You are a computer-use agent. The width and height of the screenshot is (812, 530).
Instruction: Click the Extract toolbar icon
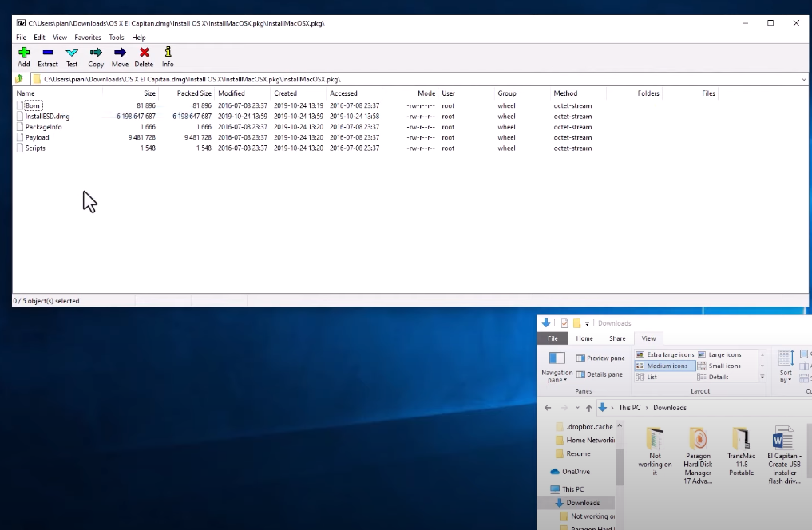[48, 57]
